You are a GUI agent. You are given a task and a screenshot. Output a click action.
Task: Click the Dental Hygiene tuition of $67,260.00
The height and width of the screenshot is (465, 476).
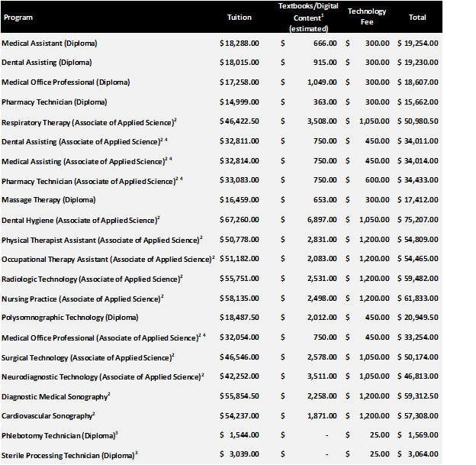239,221
